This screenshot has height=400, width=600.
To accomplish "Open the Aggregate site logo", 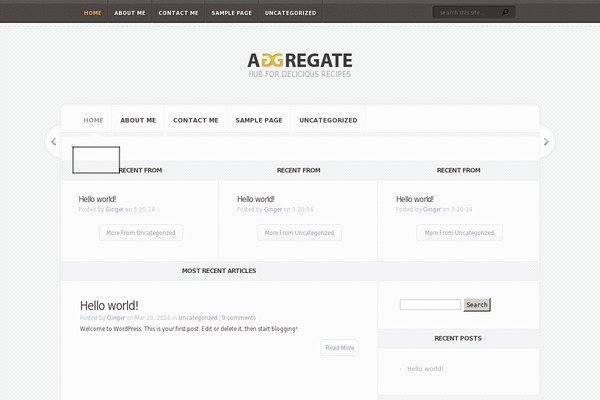I will [300, 60].
